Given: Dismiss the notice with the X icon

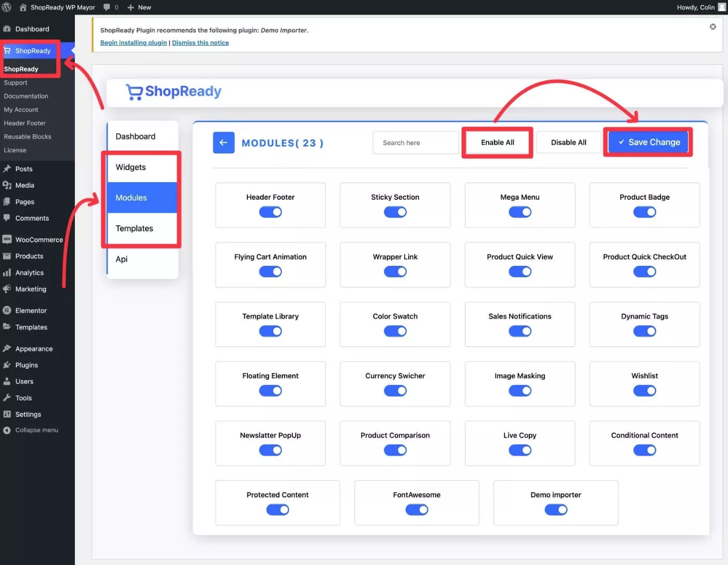Looking at the screenshot, I should 713,27.
